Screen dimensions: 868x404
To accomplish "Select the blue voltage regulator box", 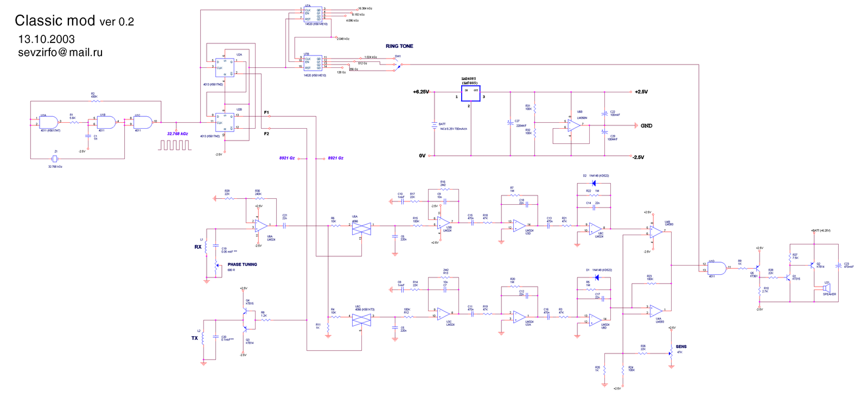I will [x=471, y=93].
